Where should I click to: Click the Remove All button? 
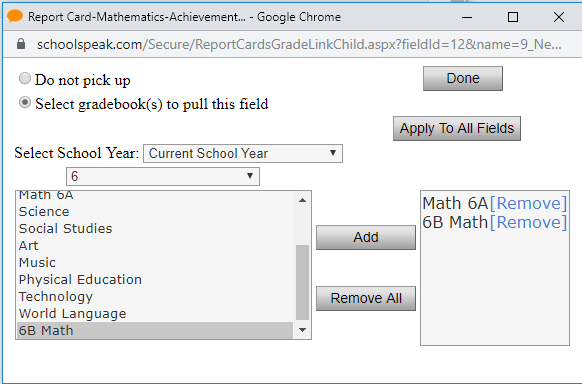[366, 298]
